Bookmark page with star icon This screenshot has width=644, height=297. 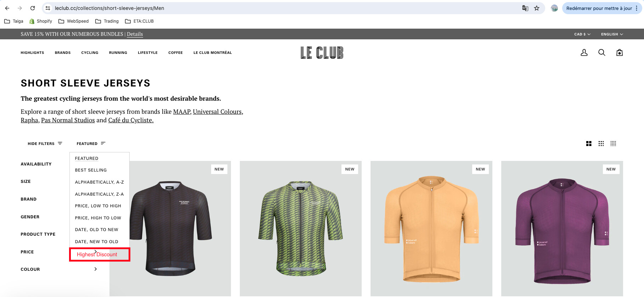pos(537,8)
